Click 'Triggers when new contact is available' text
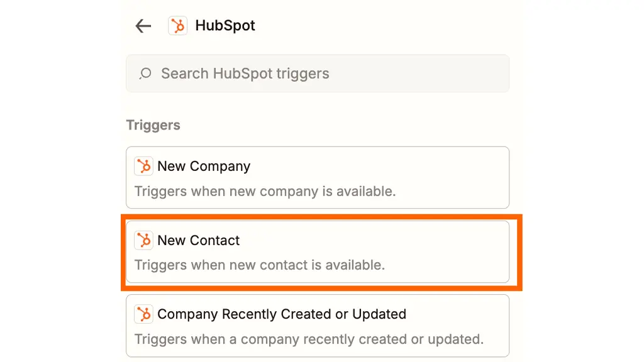This screenshot has width=644, height=362. (260, 265)
